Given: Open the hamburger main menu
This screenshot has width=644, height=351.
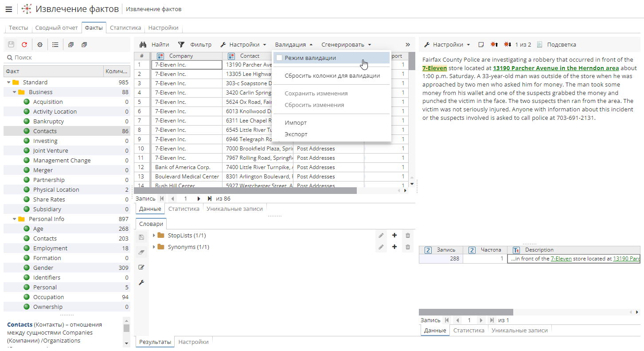Looking at the screenshot, I should (8, 9).
